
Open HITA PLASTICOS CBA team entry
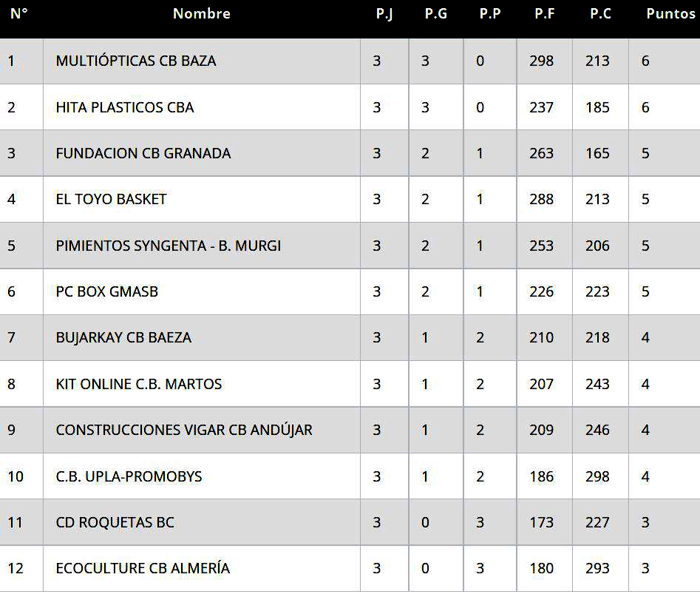pos(125,107)
